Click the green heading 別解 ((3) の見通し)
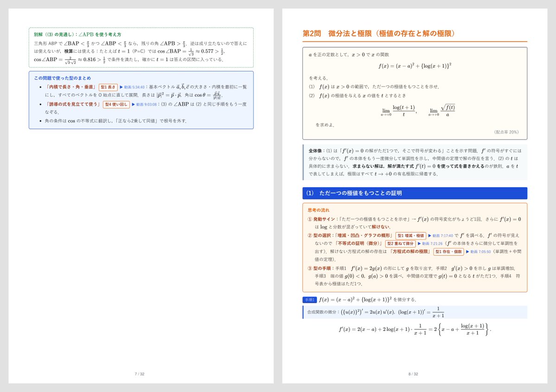Viewport: 556px width, 392px height. tap(77, 34)
